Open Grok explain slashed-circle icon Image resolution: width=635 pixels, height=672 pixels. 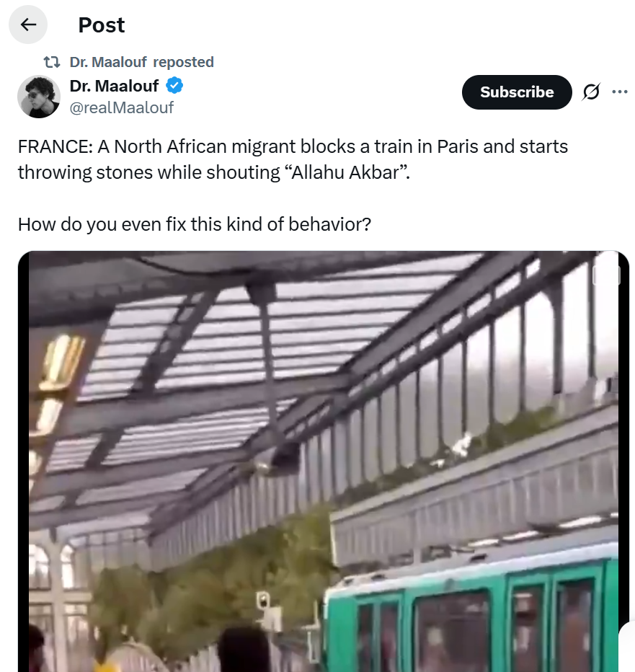[x=591, y=92]
